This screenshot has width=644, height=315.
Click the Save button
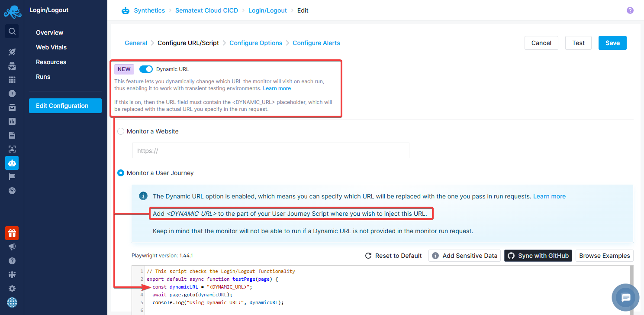tap(612, 43)
